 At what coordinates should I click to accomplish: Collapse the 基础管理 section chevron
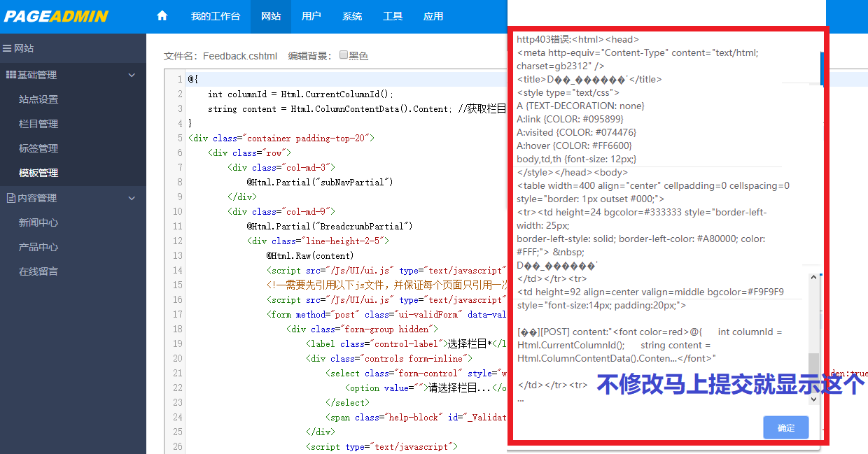tap(132, 75)
